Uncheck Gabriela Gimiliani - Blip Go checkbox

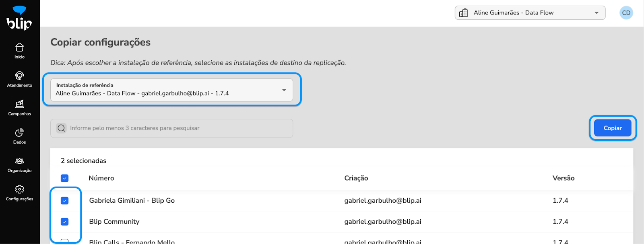[x=64, y=201]
